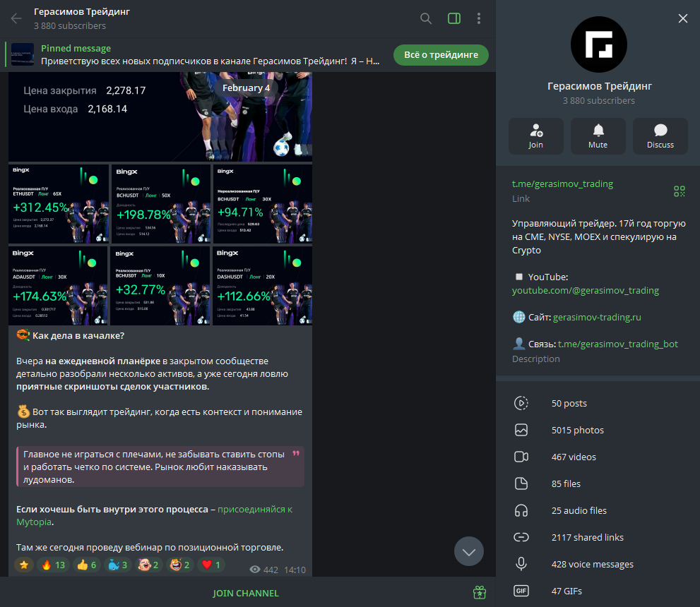Screen dimensions: 700x607
Task: Open the 467 videos section
Action: [598, 457]
